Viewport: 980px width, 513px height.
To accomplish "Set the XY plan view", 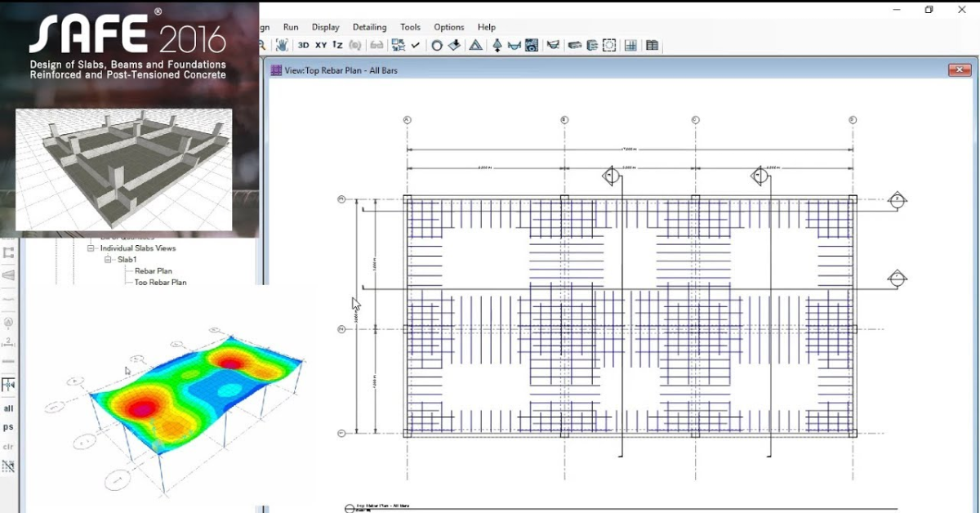I will click(319, 45).
